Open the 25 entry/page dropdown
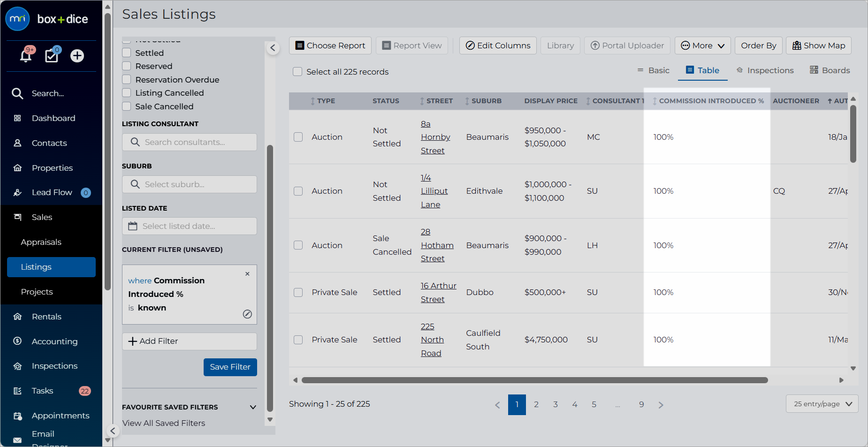The image size is (868, 447). [x=822, y=404]
